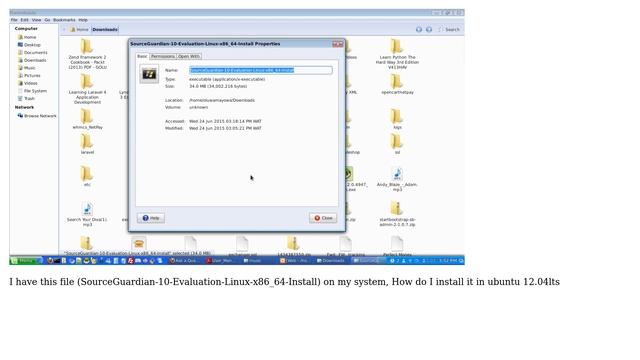The image size is (640, 360).
Task: Select the Apps folder
Action: click(397, 119)
